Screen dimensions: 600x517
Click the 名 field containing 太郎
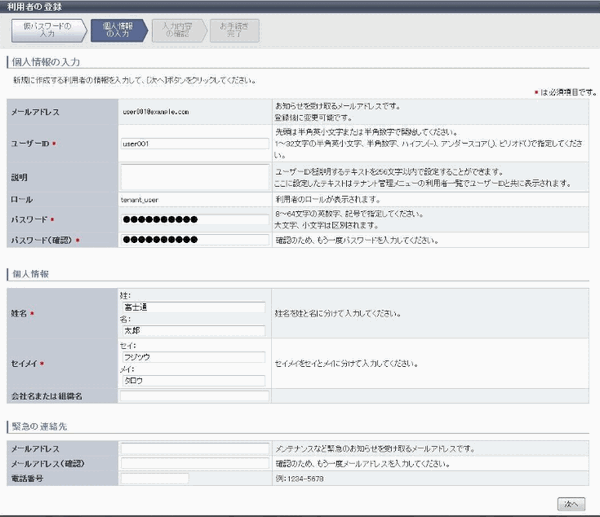pos(192,330)
